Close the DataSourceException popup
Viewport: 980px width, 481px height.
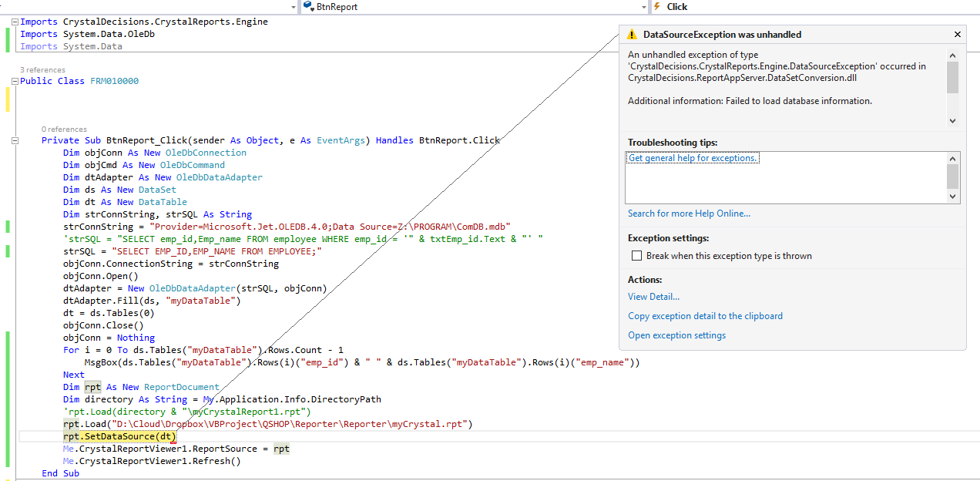958,35
